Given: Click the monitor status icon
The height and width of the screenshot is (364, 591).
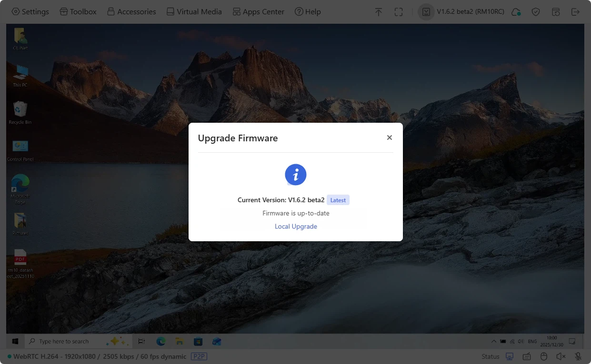Looking at the screenshot, I should 510,356.
